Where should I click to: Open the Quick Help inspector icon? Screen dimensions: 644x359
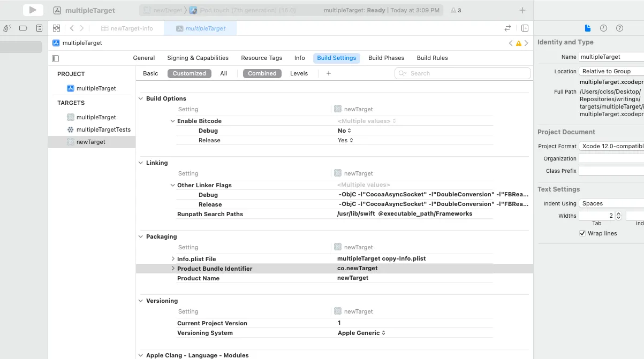[x=619, y=28]
